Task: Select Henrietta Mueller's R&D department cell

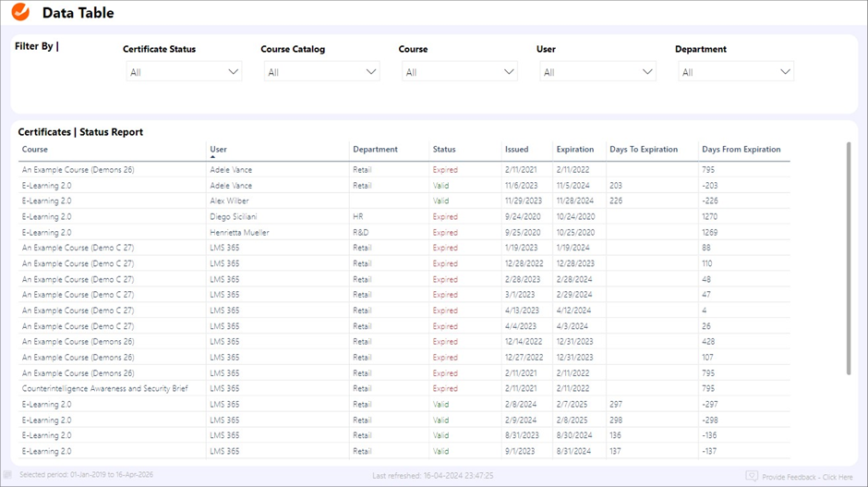Action: point(363,232)
